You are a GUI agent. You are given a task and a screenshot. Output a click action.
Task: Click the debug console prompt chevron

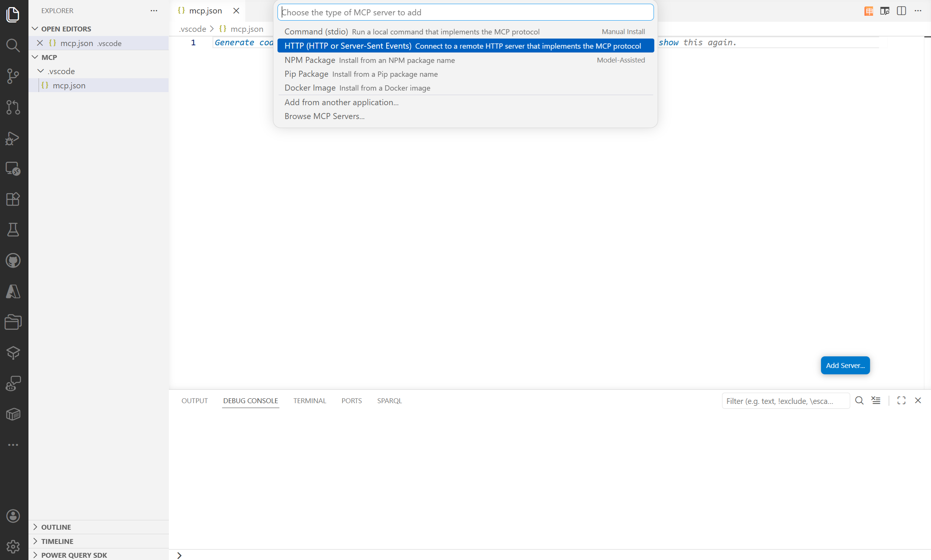(179, 556)
